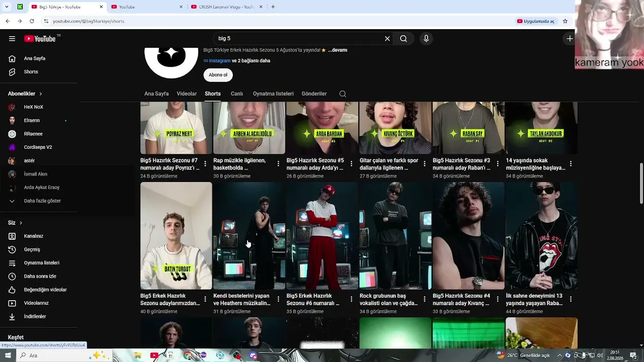
Task: Open options for the İlk sahne deneyimini short
Action: [571, 299]
